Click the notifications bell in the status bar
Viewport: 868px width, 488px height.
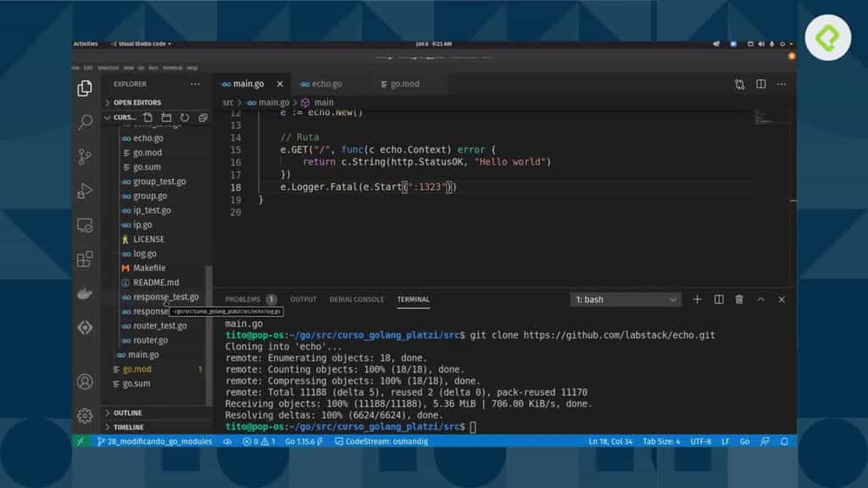click(784, 441)
